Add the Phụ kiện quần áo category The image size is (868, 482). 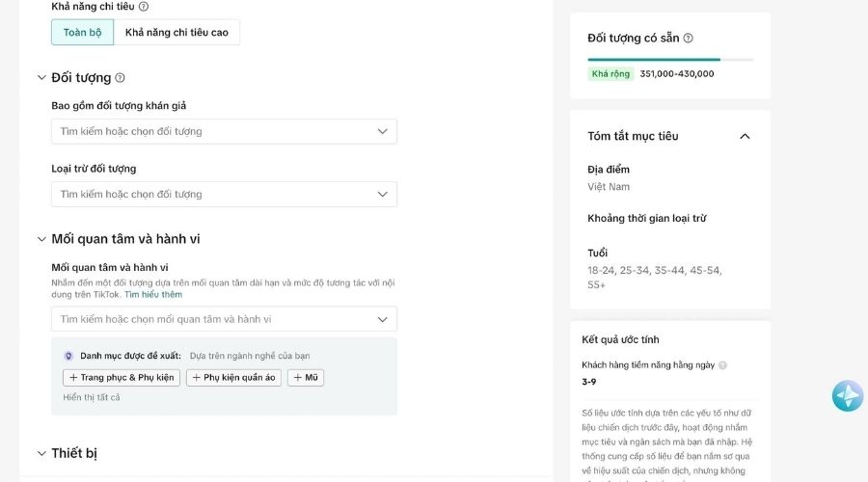(233, 378)
